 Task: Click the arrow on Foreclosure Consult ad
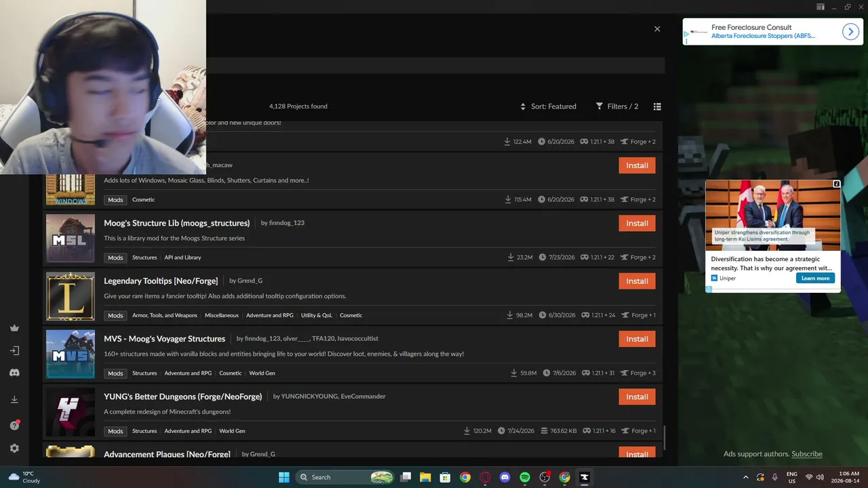tap(851, 32)
